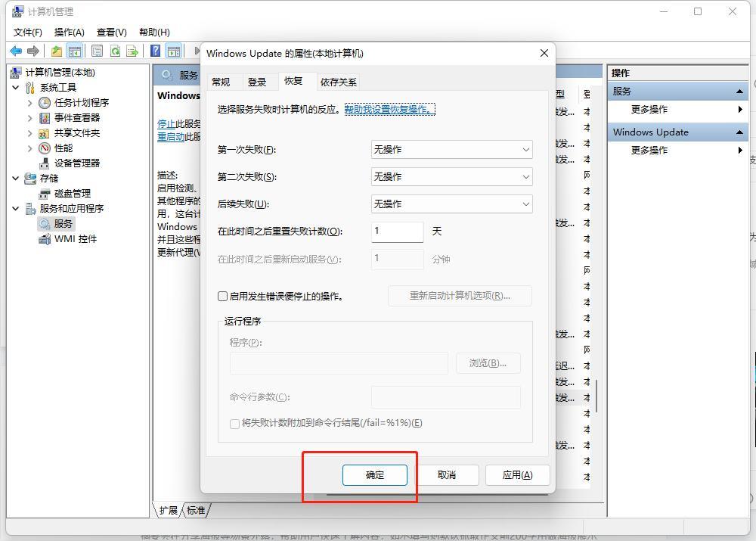This screenshot has width=756, height=541.
Task: Enable 启用发生错误便停止的操作 checkbox
Action: (222, 297)
